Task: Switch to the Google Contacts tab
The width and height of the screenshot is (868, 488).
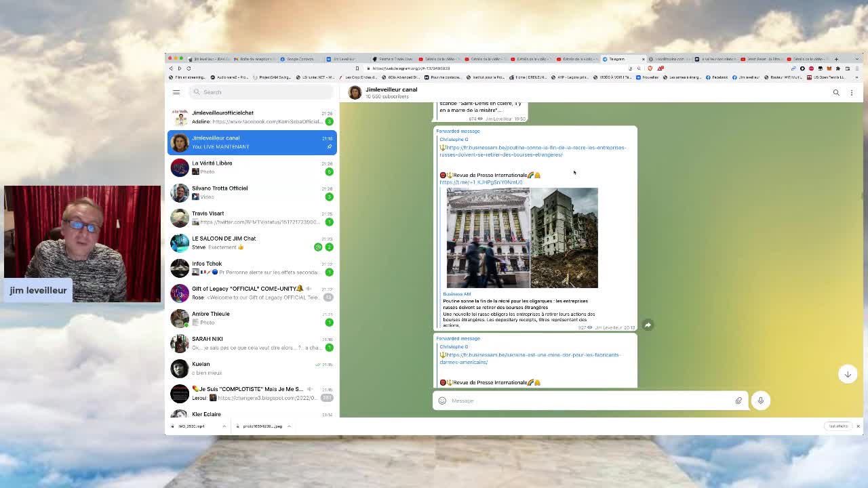Action: point(298,59)
